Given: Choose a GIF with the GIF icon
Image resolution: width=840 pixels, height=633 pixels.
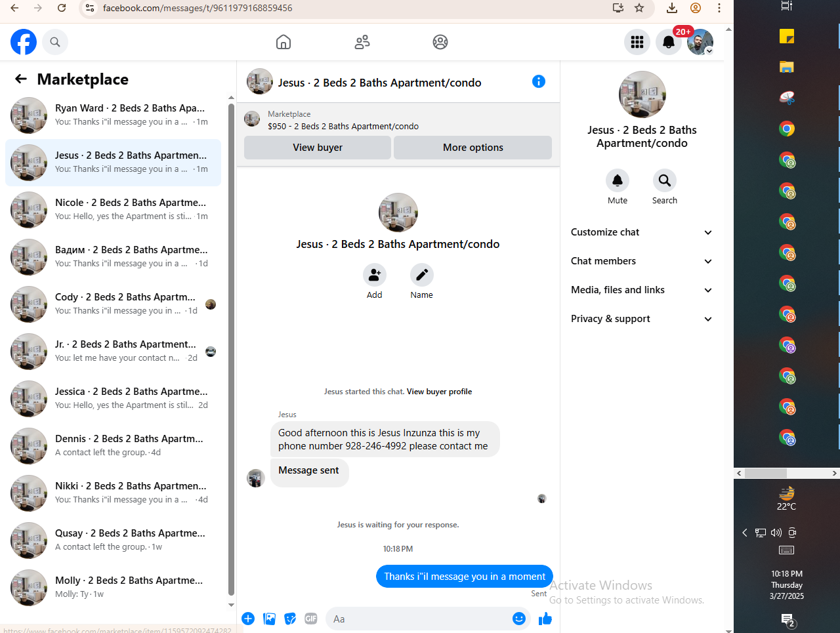Looking at the screenshot, I should click(x=311, y=619).
